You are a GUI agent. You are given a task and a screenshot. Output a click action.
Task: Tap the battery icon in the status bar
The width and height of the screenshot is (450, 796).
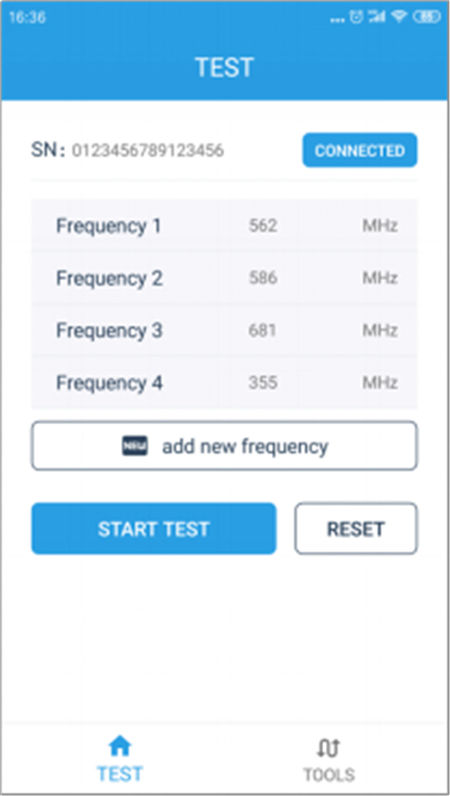pyautogui.click(x=427, y=17)
